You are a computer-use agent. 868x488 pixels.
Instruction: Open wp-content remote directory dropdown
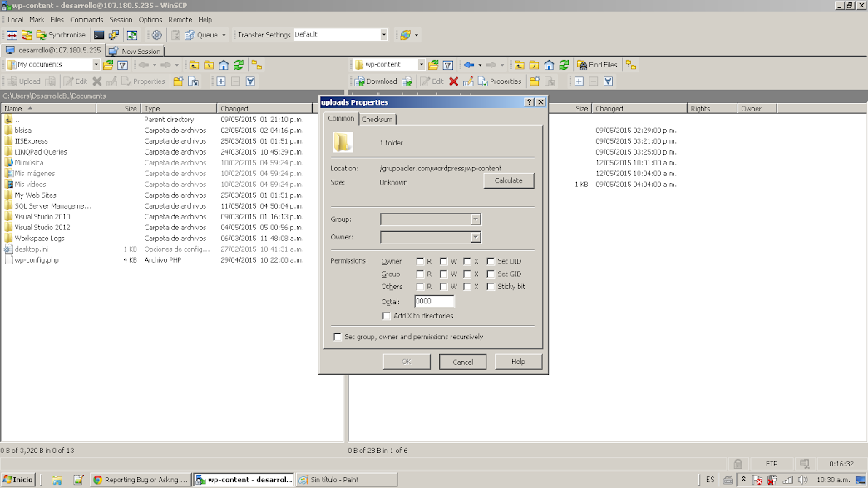(422, 64)
